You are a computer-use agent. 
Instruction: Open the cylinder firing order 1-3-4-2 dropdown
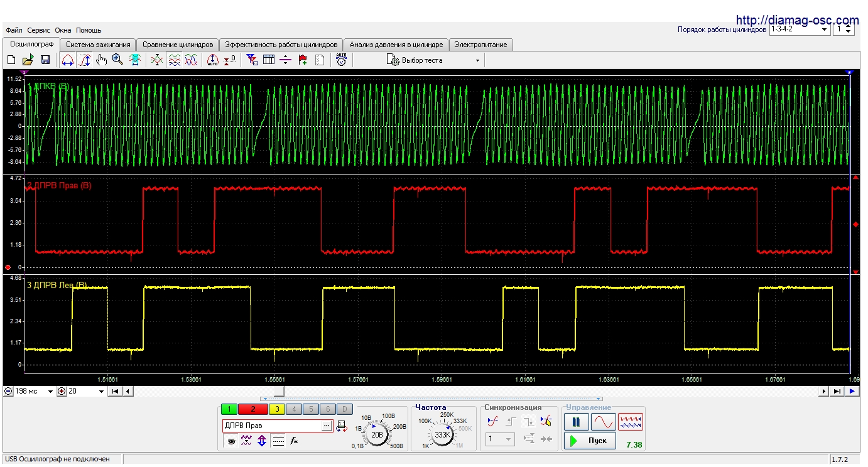coord(799,29)
